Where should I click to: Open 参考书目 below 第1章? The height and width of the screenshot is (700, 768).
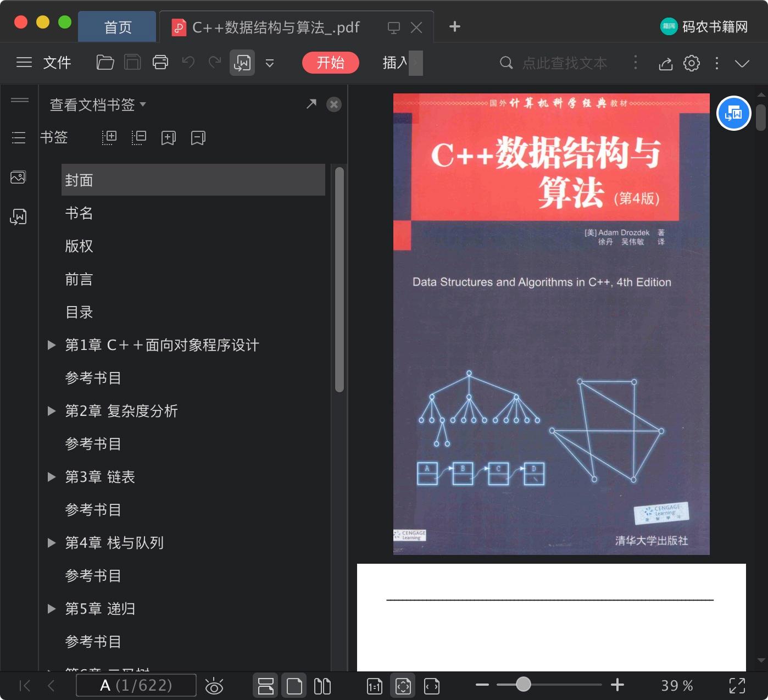(x=93, y=378)
